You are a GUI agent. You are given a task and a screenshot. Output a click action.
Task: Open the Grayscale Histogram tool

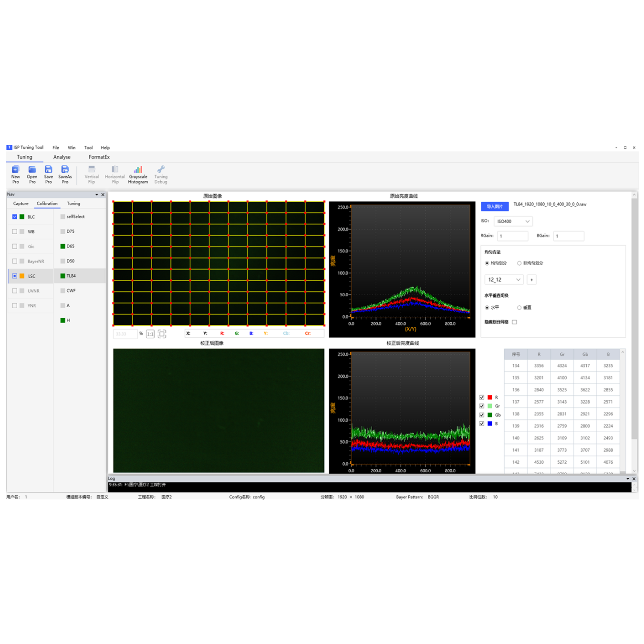[x=138, y=170]
